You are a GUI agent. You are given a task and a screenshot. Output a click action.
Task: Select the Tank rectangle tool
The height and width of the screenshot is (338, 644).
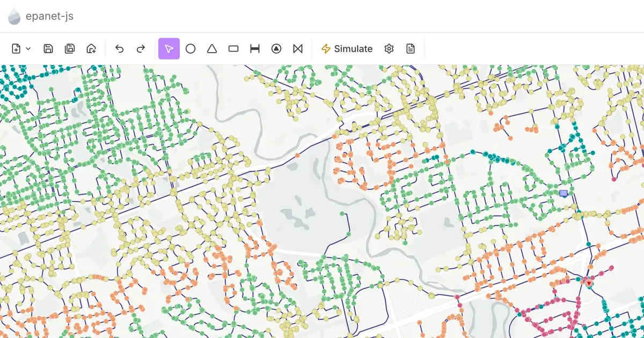(233, 49)
